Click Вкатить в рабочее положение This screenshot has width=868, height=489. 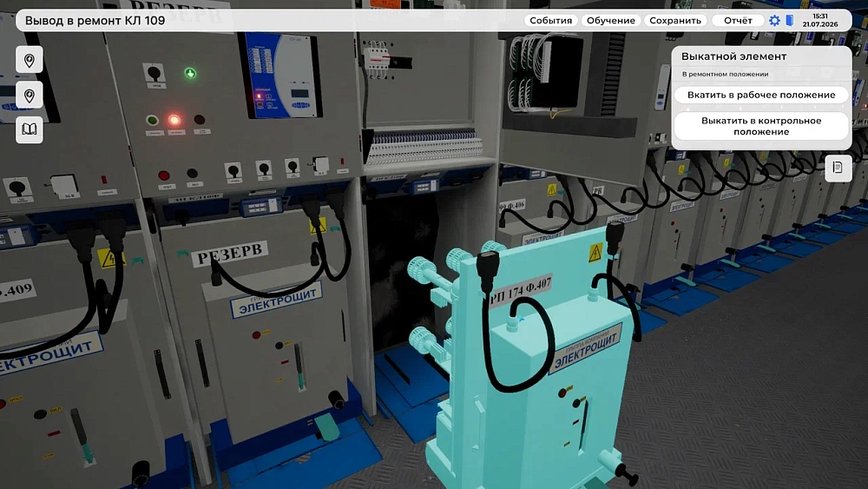[x=761, y=95]
